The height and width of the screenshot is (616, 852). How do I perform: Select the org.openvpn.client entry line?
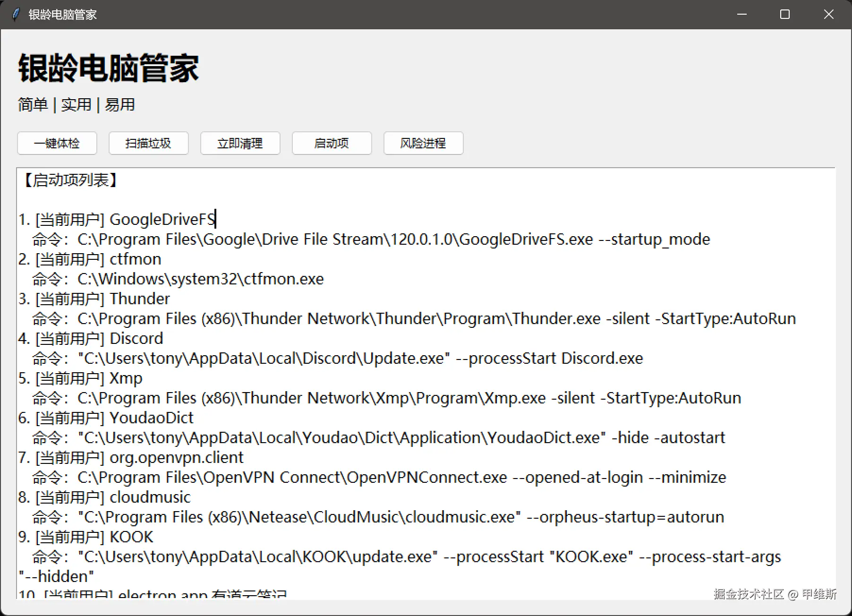(x=131, y=458)
